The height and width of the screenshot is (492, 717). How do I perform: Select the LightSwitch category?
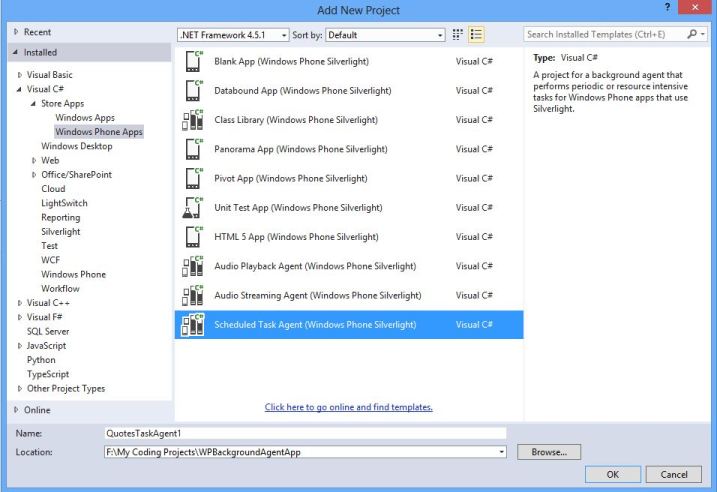(64, 203)
